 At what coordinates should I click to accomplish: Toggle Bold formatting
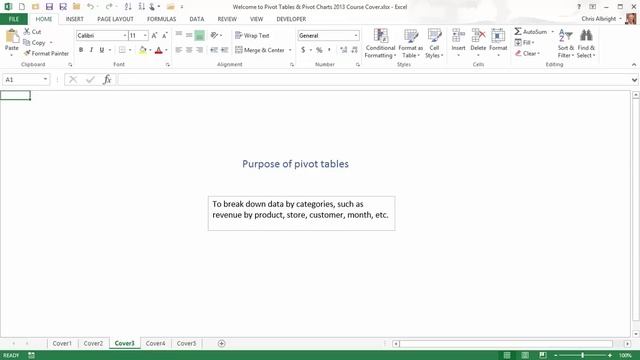click(81, 50)
